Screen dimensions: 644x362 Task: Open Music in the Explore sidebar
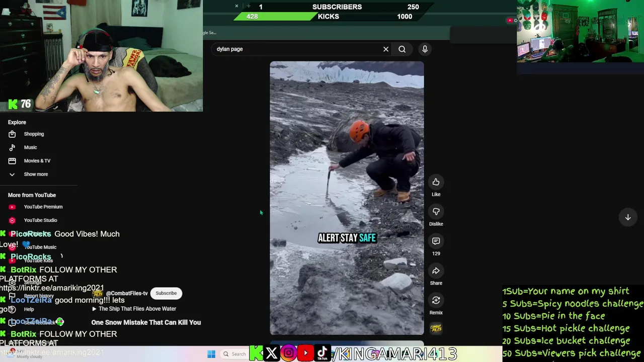point(30,147)
